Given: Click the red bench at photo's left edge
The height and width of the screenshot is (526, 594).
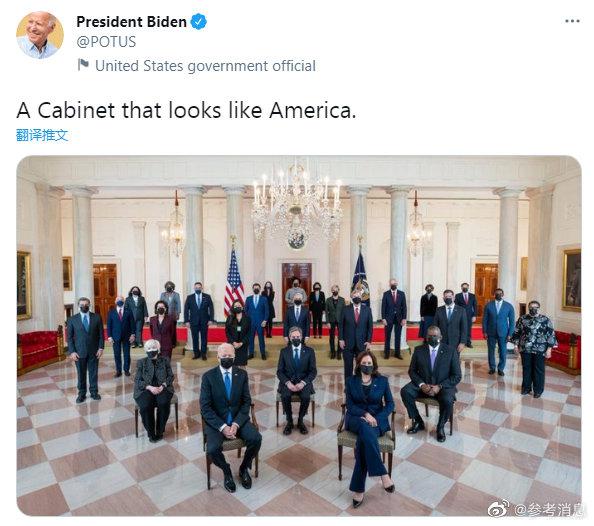Looking at the screenshot, I should [x=39, y=349].
